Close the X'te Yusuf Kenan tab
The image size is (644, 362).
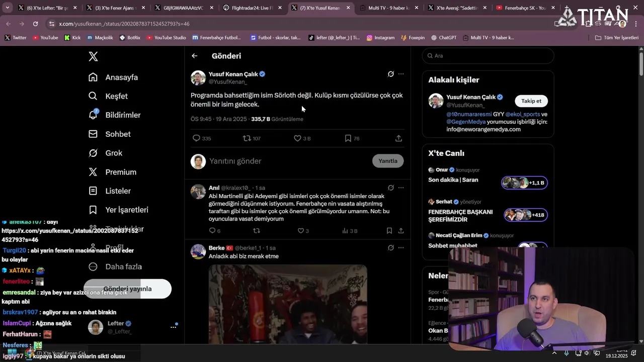(x=348, y=8)
